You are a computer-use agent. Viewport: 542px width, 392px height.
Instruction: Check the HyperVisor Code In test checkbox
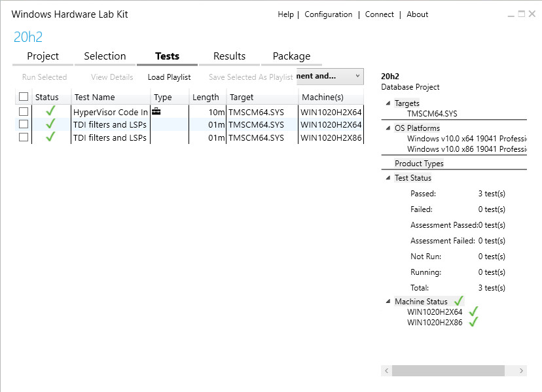tap(24, 111)
